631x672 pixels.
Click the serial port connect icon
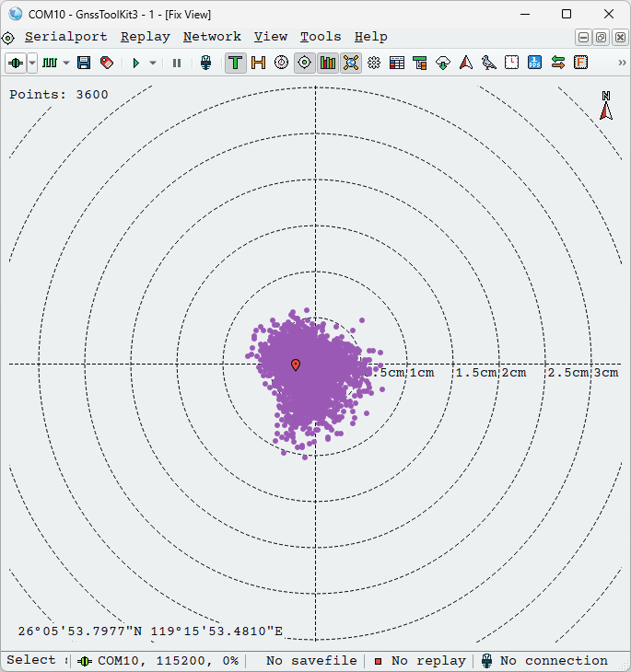click(16, 63)
